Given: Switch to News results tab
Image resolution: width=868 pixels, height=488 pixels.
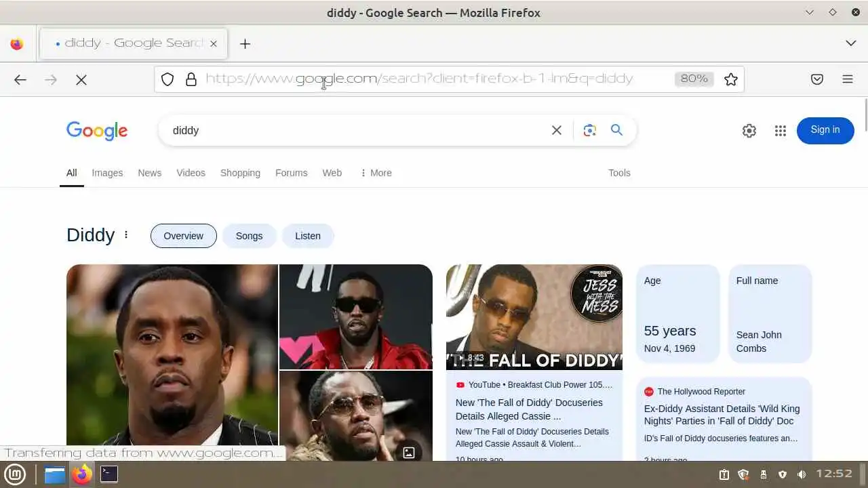Looking at the screenshot, I should 150,173.
